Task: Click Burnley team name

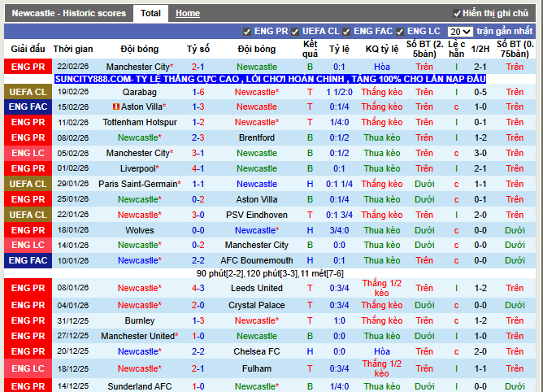Action: 140,320
